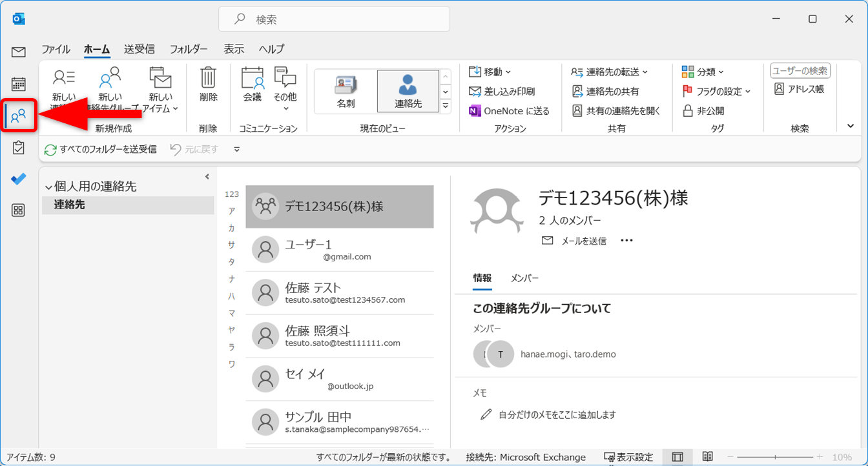Collapse the 個人用の連絡先 folder group
The height and width of the screenshot is (466, 868).
coord(48,187)
